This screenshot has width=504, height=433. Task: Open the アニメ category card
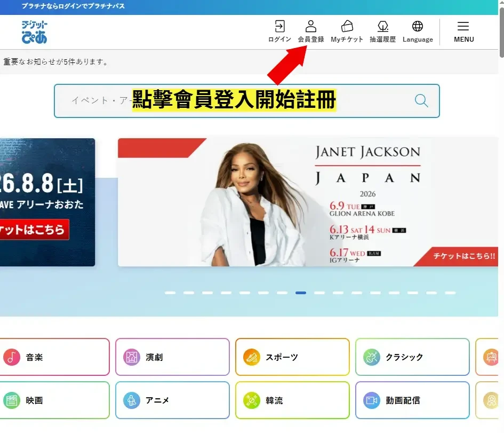click(172, 400)
